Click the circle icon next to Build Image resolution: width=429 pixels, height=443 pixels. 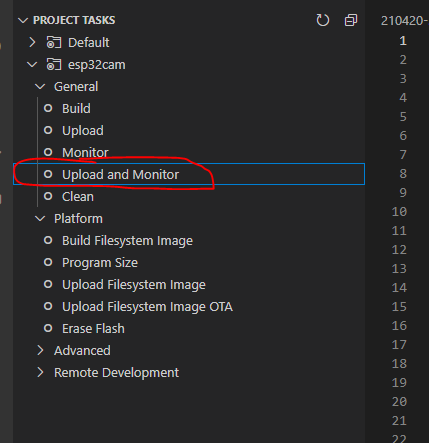pos(48,108)
